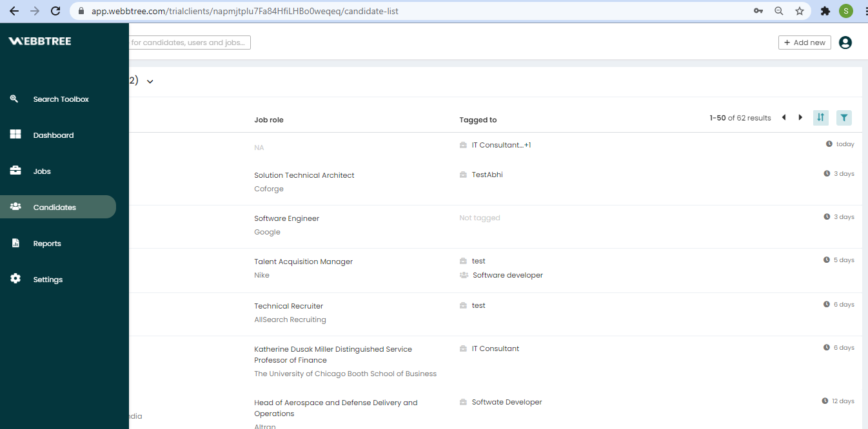
Task: Expand the candidate list dropdown chevron
Action: (x=150, y=81)
